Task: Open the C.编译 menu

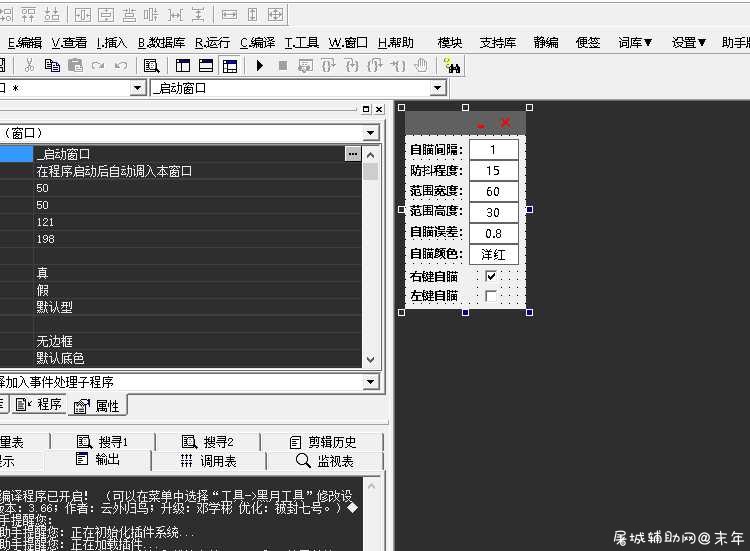Action: (257, 43)
